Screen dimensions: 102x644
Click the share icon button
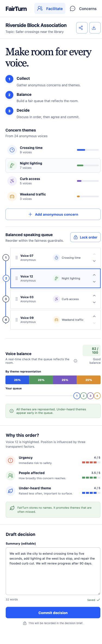tap(82, 28)
